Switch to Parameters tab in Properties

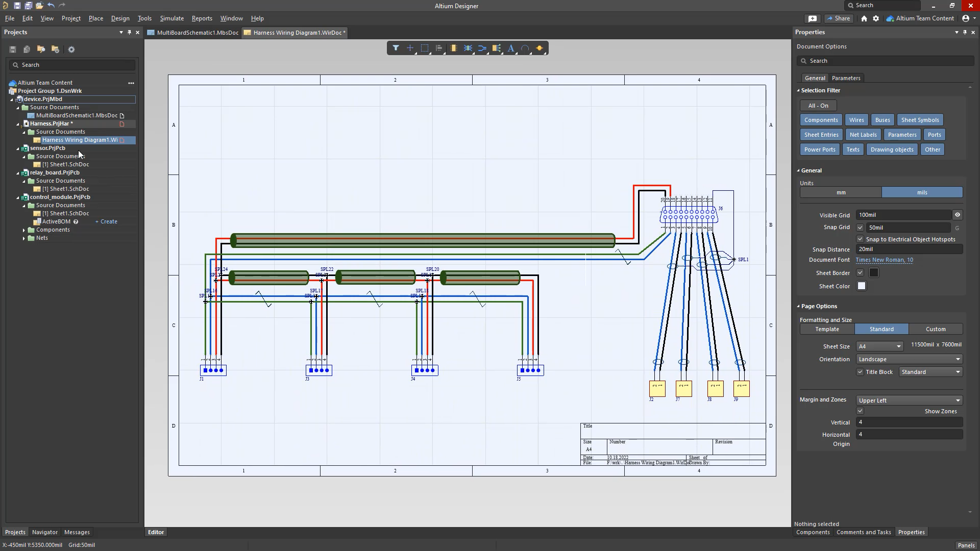tap(846, 78)
